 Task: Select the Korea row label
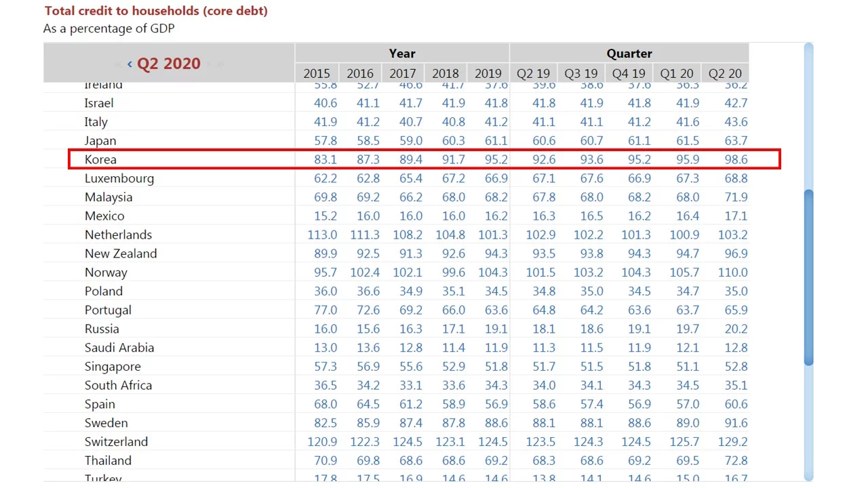click(x=100, y=159)
